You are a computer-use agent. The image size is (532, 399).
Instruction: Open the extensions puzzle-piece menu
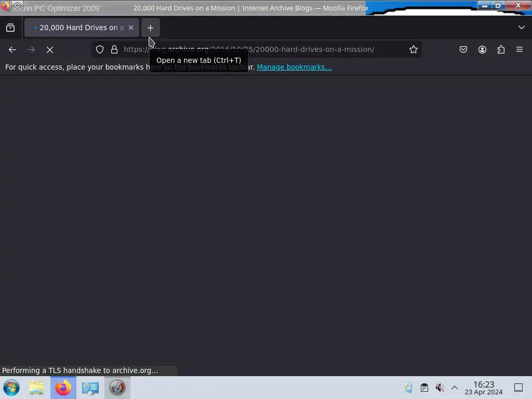(x=501, y=49)
